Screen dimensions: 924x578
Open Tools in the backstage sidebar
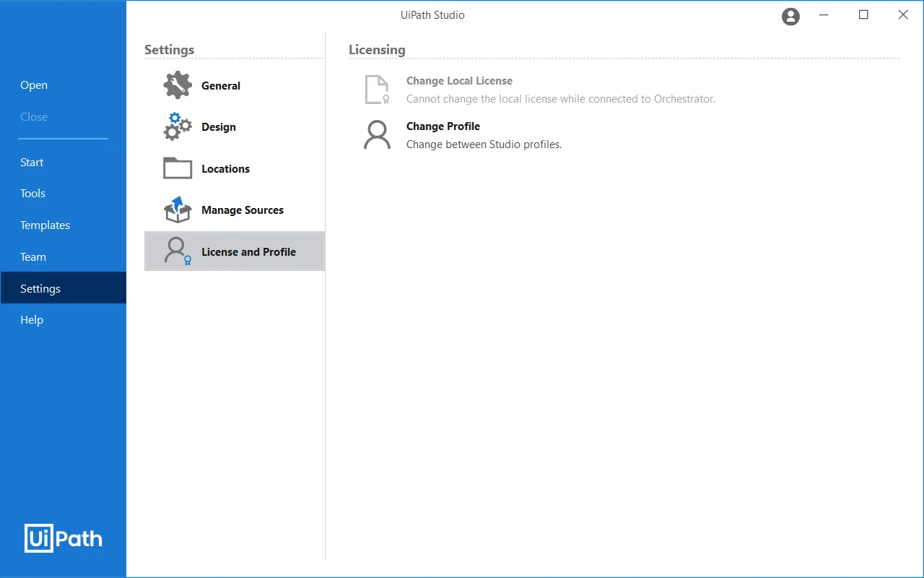click(63, 194)
